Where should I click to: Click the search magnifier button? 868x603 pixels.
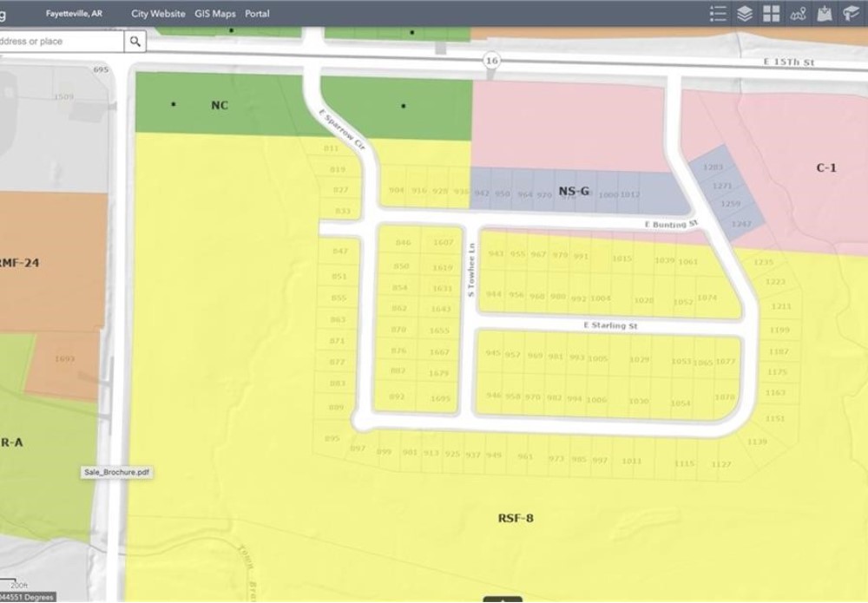(x=135, y=41)
